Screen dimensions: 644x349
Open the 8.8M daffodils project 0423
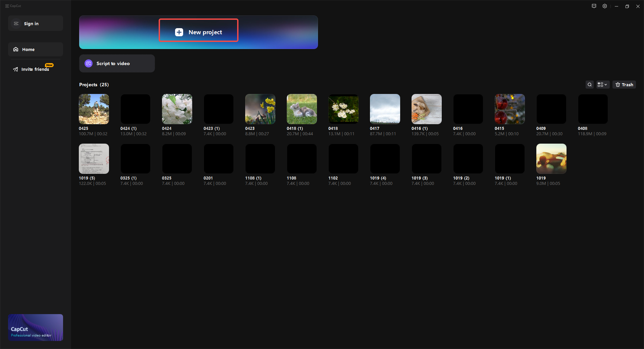pos(260,109)
